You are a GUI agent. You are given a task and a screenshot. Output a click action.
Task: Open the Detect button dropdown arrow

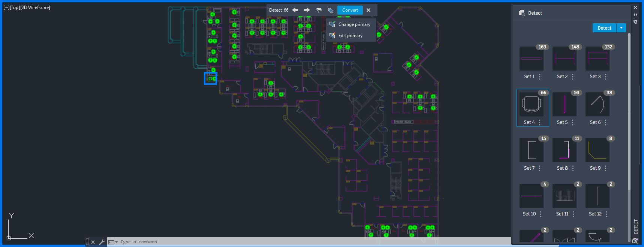621,28
